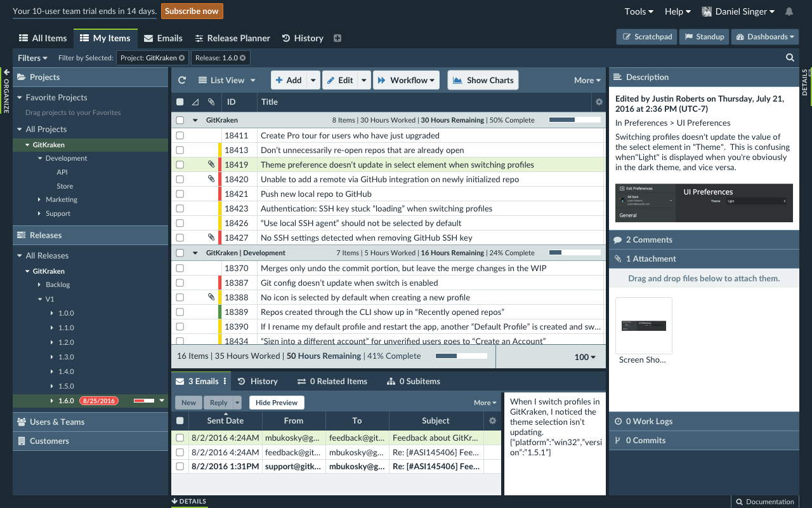Collapse the Details side tab
This screenshot has width=812, height=508.
pos(804,83)
